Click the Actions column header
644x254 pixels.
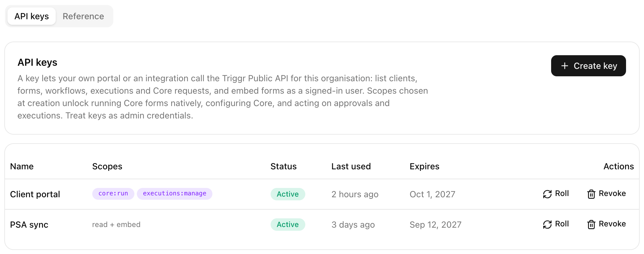click(x=619, y=166)
